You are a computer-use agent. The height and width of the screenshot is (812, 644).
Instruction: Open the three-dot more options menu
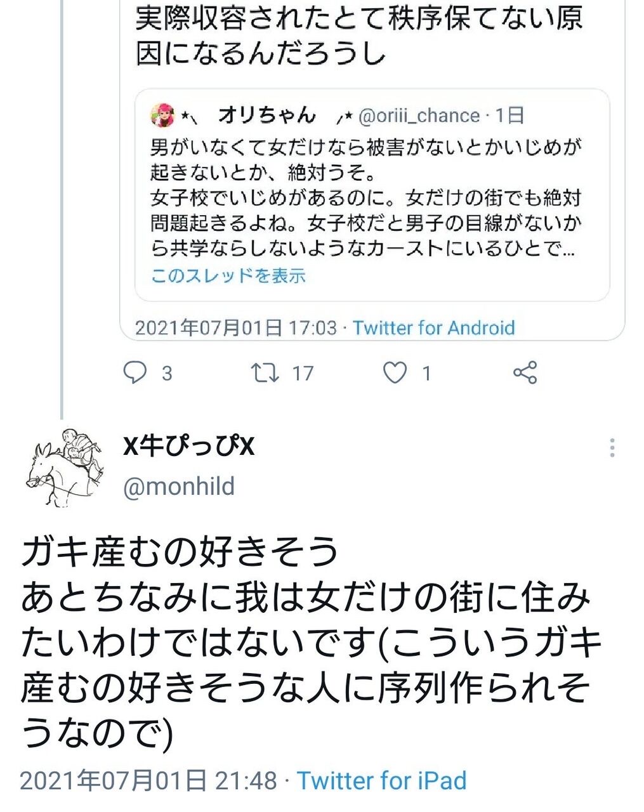[612, 447]
